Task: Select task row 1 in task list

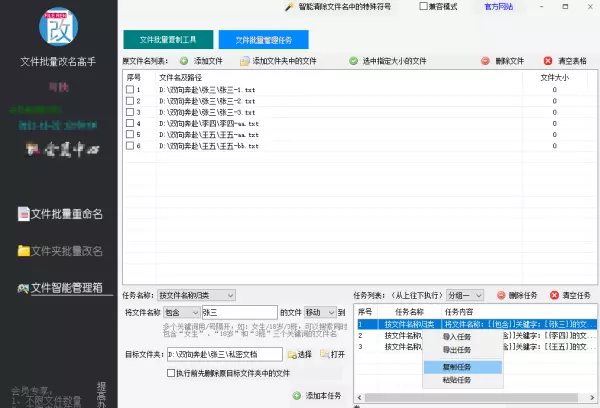Action: (477, 324)
